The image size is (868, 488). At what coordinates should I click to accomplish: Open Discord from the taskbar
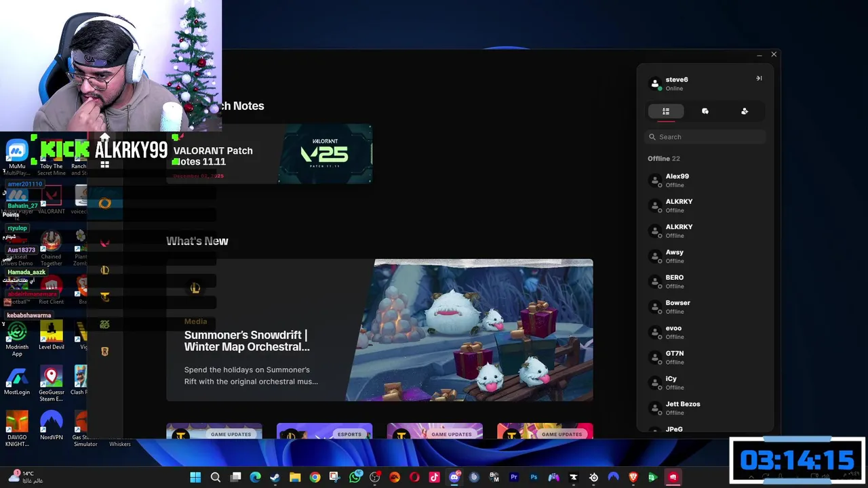click(454, 477)
